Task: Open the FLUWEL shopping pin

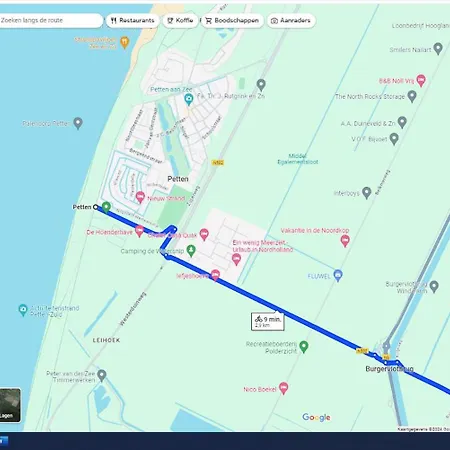Action: (x=338, y=276)
